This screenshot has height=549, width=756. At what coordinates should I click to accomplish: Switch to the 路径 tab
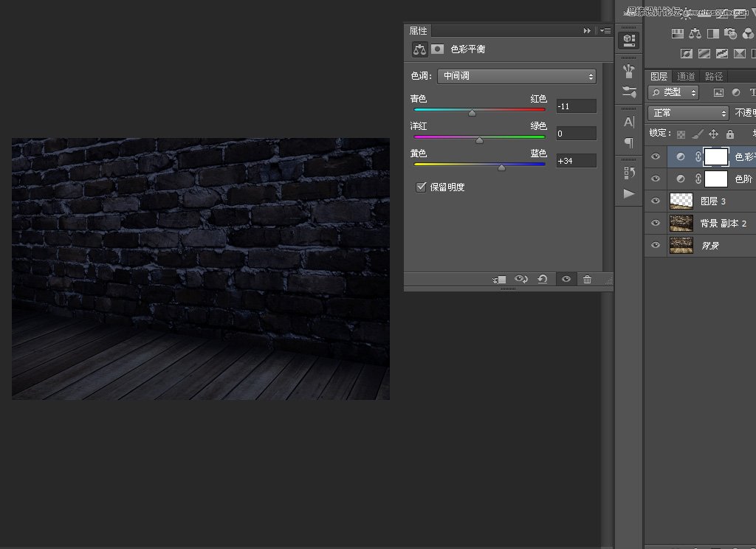714,76
